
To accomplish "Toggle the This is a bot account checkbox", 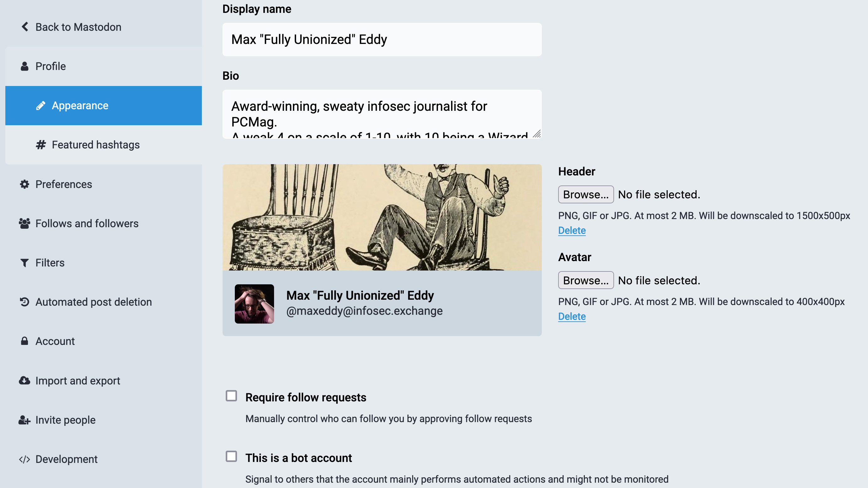I will 231,456.
